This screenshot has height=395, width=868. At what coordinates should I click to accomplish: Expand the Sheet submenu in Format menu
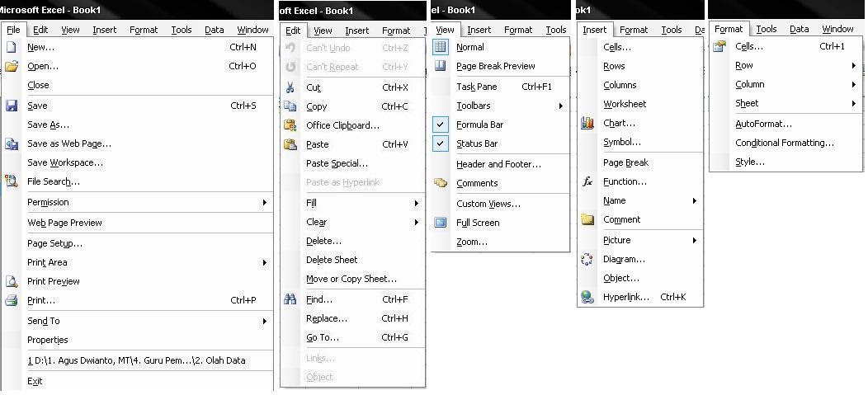click(854, 103)
